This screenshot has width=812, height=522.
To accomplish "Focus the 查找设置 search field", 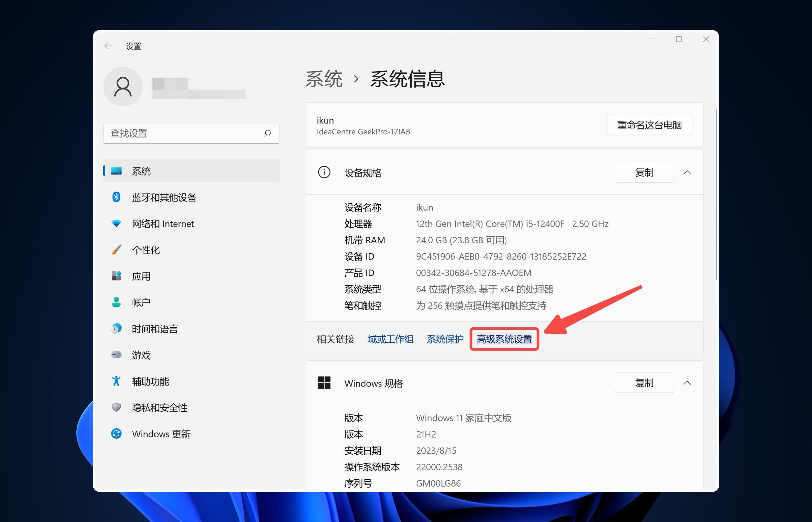I will (x=191, y=133).
